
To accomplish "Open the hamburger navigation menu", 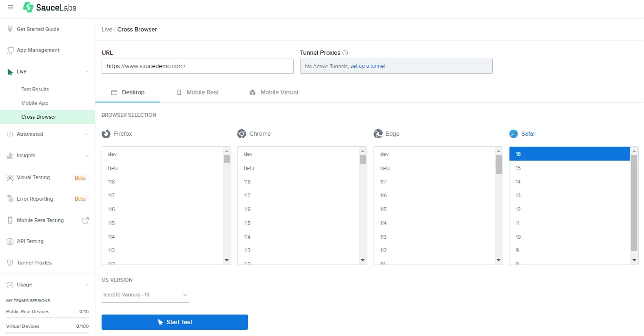I will pyautogui.click(x=10, y=7).
